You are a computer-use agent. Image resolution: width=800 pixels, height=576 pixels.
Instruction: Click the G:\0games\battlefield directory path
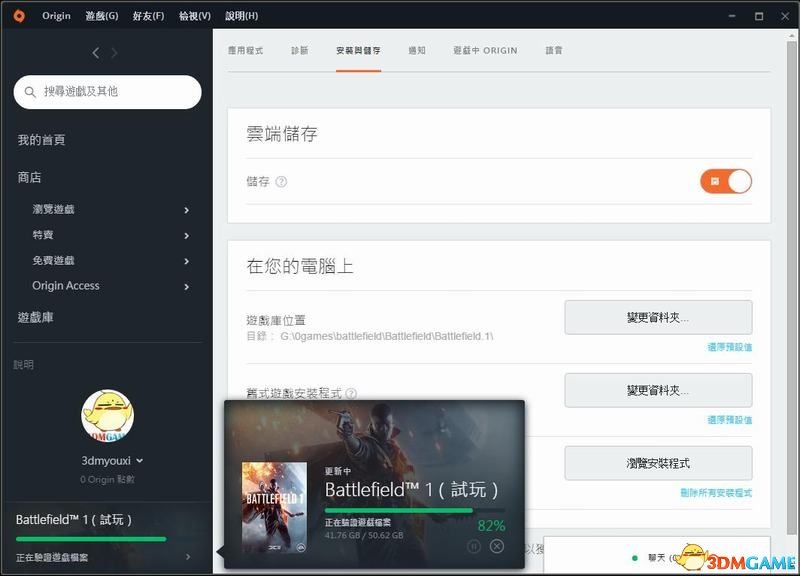tap(387, 336)
